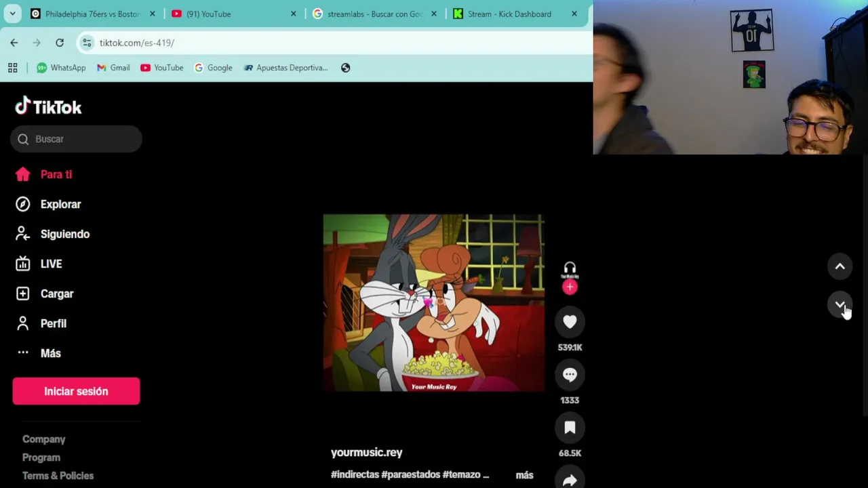This screenshot has width=868, height=488.
Task: Open the Company footer link
Action: [x=44, y=439]
